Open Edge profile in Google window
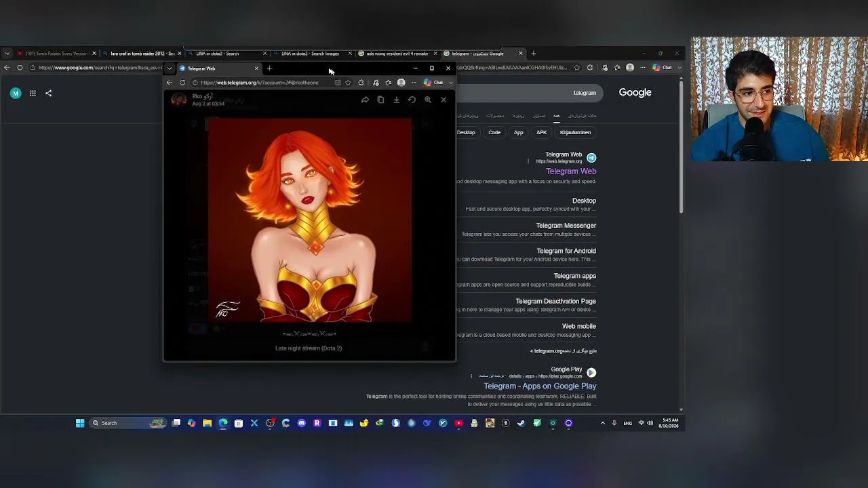 [x=630, y=68]
